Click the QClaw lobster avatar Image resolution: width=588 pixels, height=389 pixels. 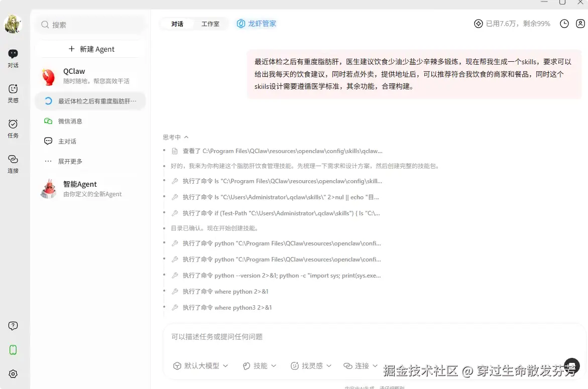point(49,76)
